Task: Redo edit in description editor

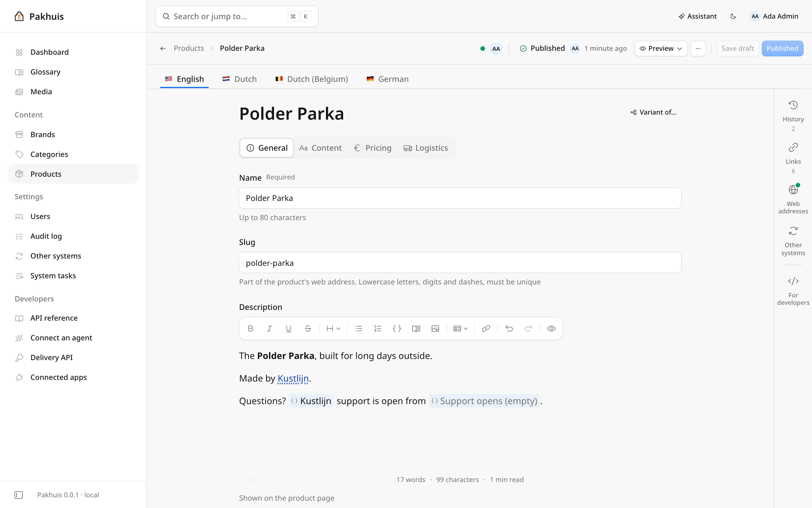Action: pyautogui.click(x=528, y=329)
